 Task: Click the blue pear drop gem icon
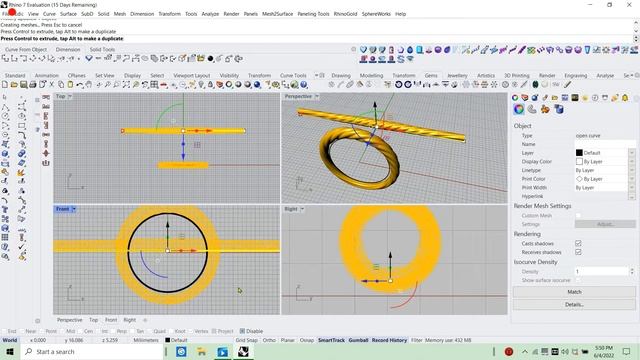pos(410,50)
